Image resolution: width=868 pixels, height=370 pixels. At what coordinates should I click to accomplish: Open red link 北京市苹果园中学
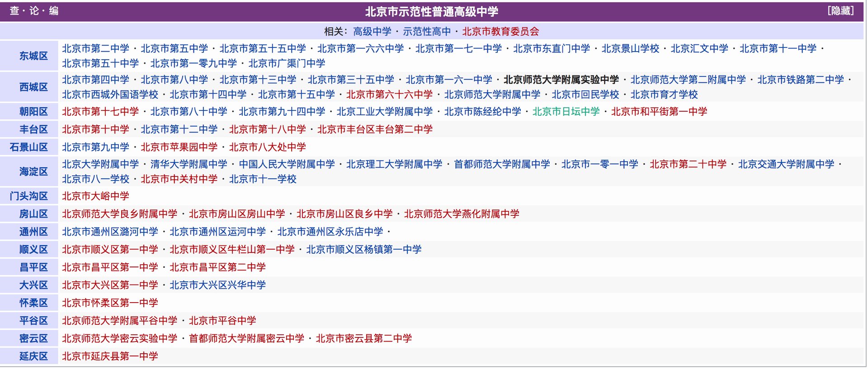pyautogui.click(x=179, y=147)
